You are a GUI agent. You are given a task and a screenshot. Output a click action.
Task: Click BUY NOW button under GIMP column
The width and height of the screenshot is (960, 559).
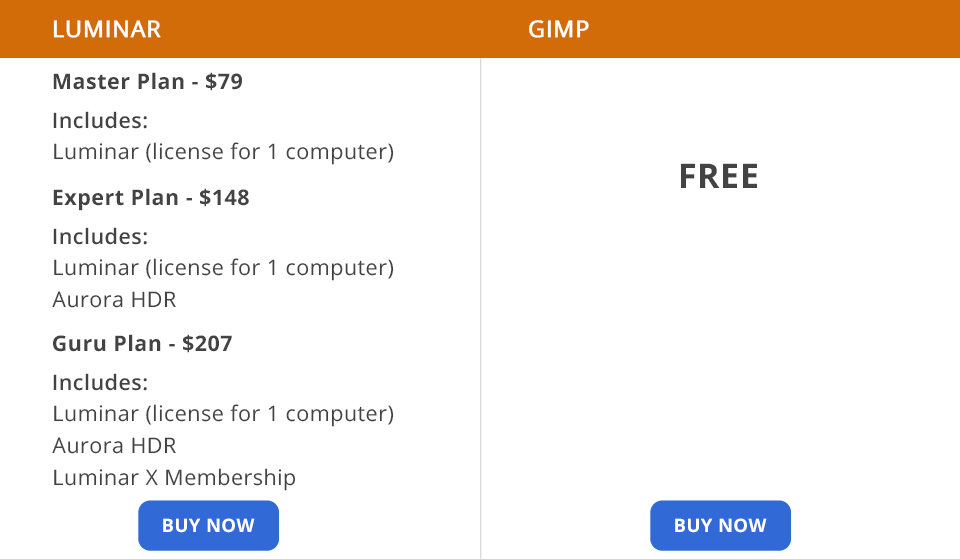click(720, 525)
